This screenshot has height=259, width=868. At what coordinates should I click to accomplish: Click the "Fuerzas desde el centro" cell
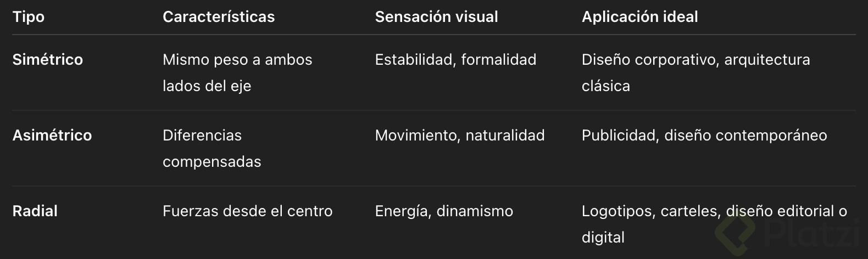(247, 211)
